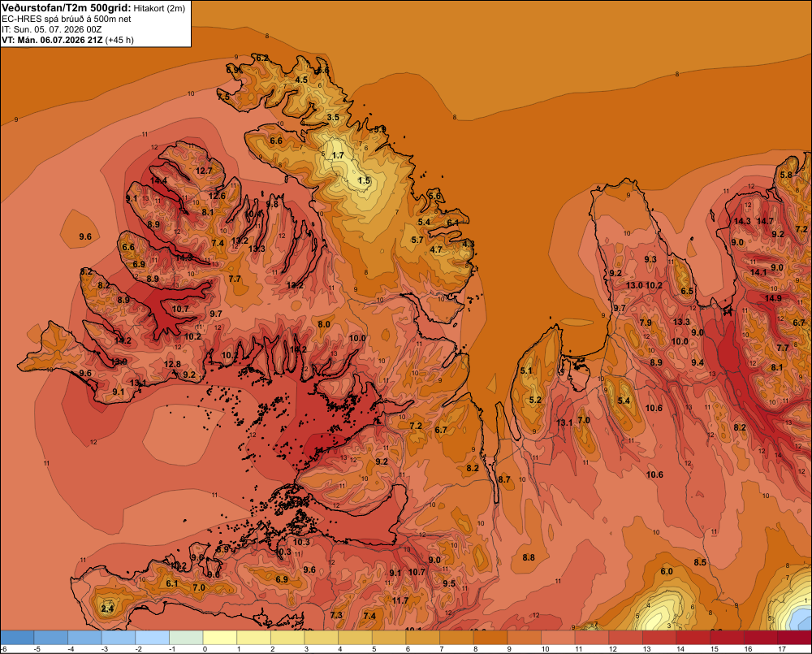Image resolution: width=812 pixels, height=654 pixels.
Task: Select the 9.5 temperature label
Action: tap(449, 583)
